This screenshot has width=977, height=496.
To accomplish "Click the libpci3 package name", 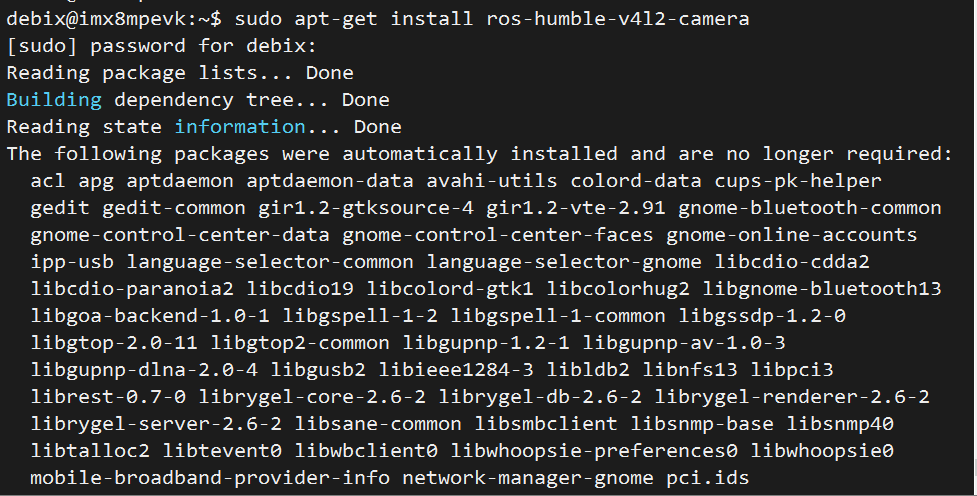I will click(x=791, y=370).
